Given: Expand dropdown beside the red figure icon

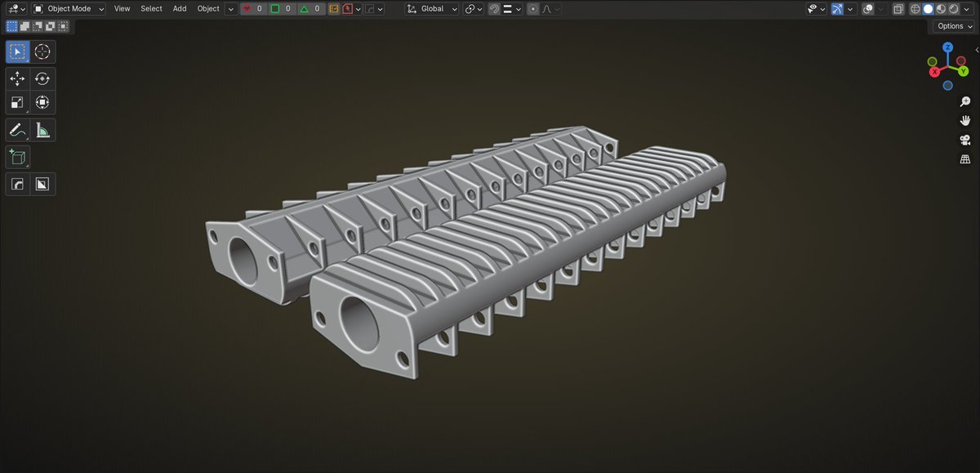Looking at the screenshot, I should (x=358, y=8).
